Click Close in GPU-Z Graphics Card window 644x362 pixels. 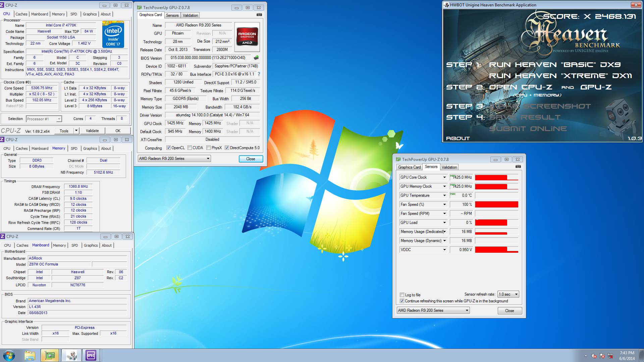[x=251, y=159]
